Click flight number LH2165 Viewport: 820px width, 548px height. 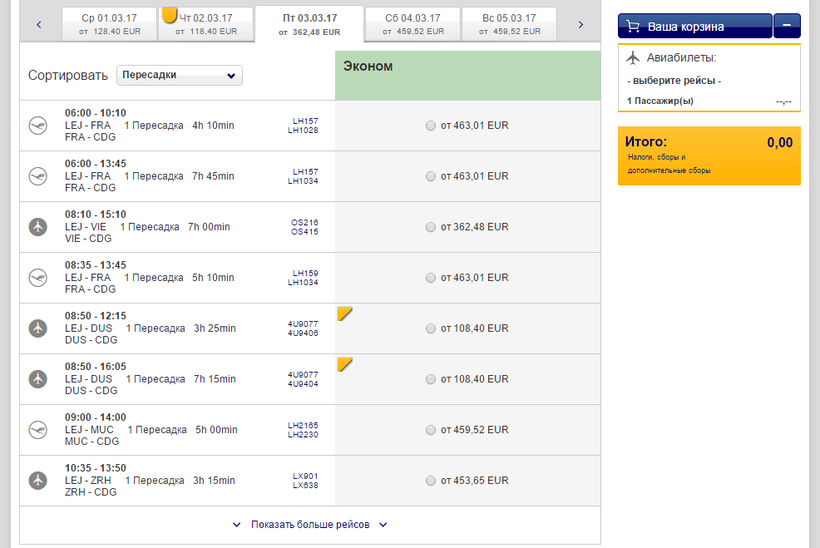click(x=303, y=425)
